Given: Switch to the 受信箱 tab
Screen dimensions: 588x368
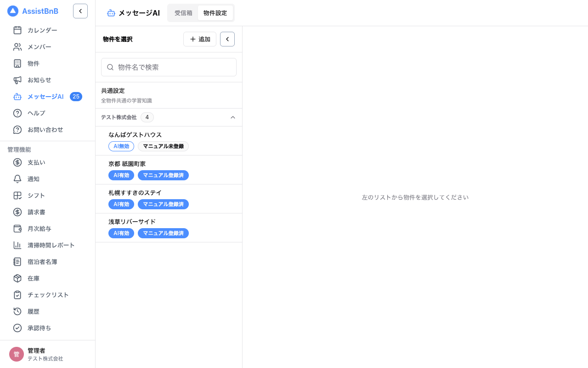Looking at the screenshot, I should [183, 13].
